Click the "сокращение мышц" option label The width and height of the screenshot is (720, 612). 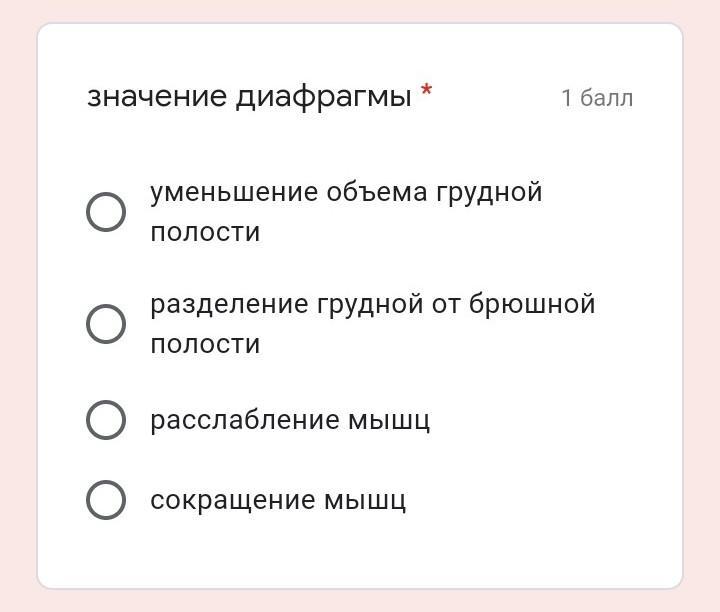[x=278, y=500]
